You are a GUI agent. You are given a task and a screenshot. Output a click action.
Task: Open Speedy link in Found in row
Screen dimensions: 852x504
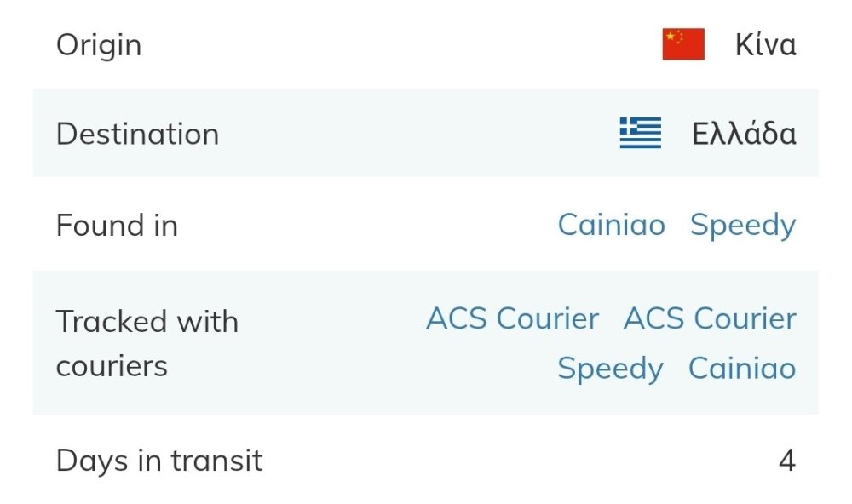(x=742, y=225)
